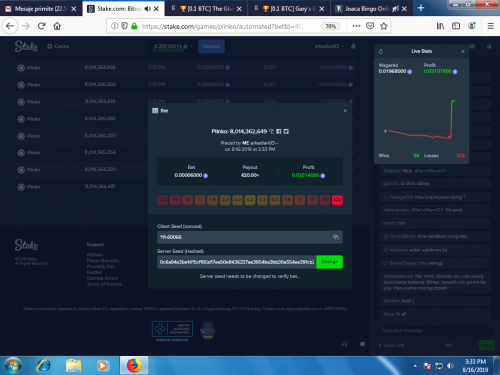
Task: Click the Provably Fair footer link
Action: point(101,266)
